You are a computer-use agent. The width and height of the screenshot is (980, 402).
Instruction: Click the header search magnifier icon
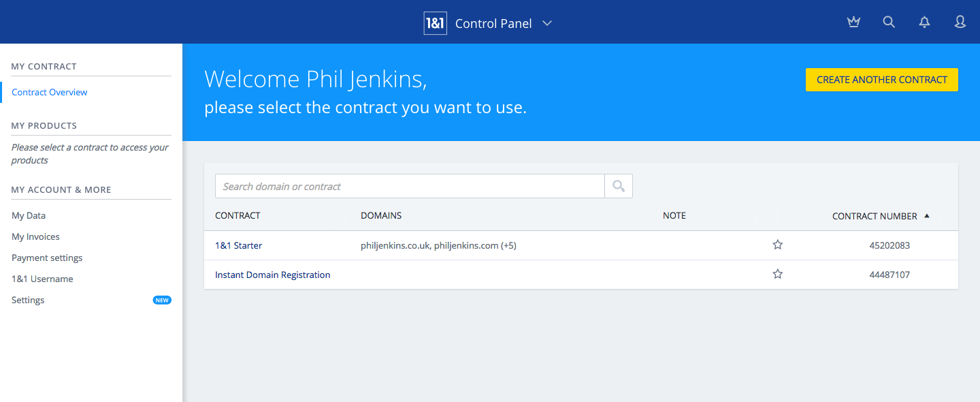(889, 22)
